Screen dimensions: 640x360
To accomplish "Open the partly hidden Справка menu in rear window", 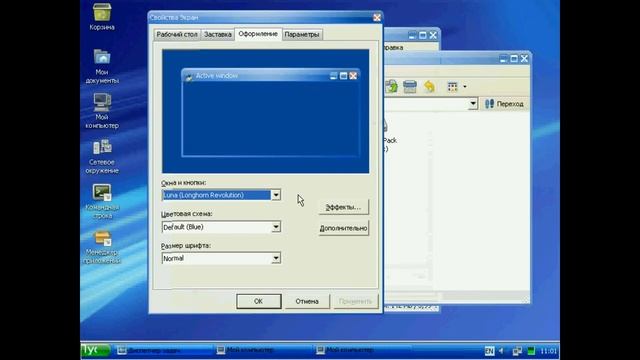I will coord(393,47).
